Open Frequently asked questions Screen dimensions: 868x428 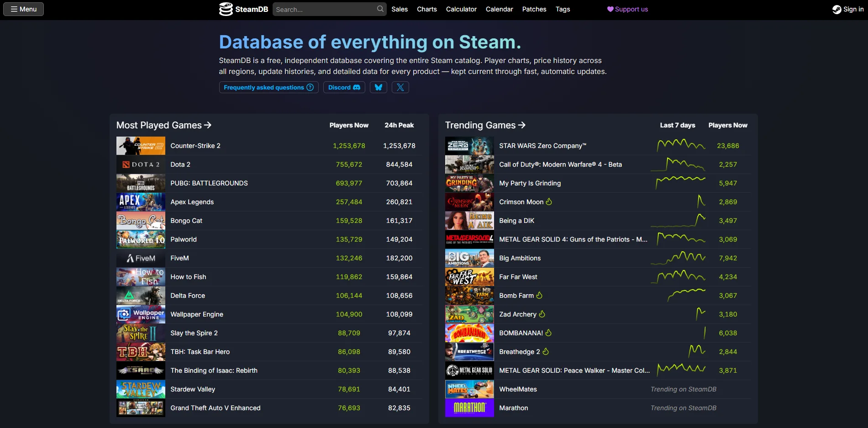pyautogui.click(x=268, y=87)
